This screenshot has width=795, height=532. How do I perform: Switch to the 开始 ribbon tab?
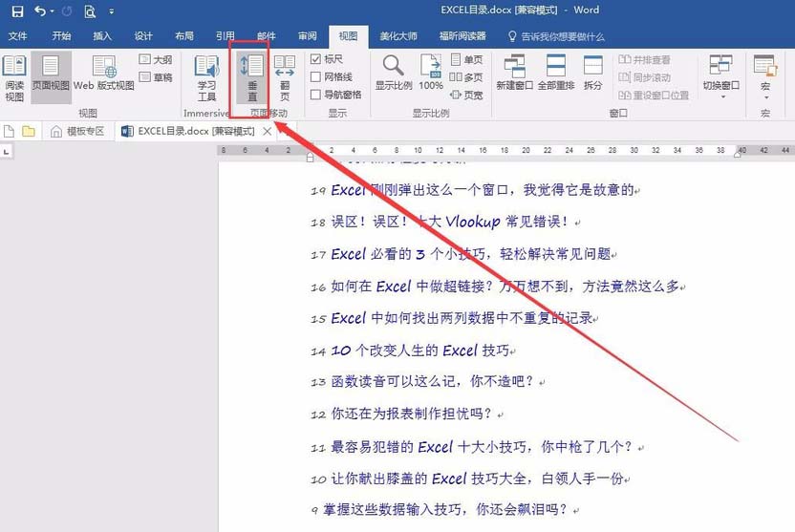(61, 36)
